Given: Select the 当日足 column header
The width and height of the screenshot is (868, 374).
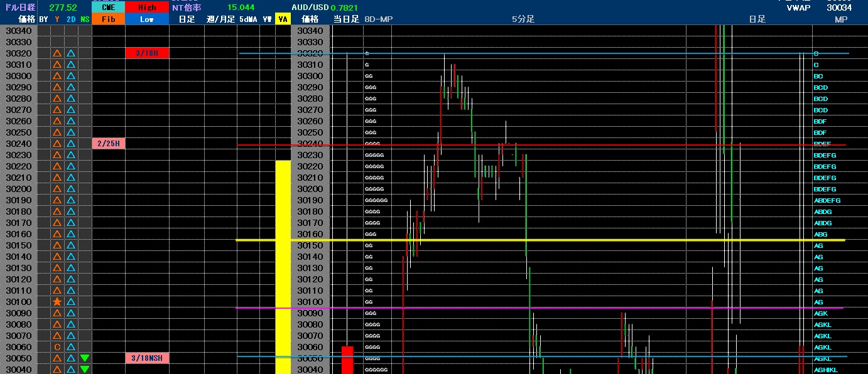Looking at the screenshot, I should [346, 19].
